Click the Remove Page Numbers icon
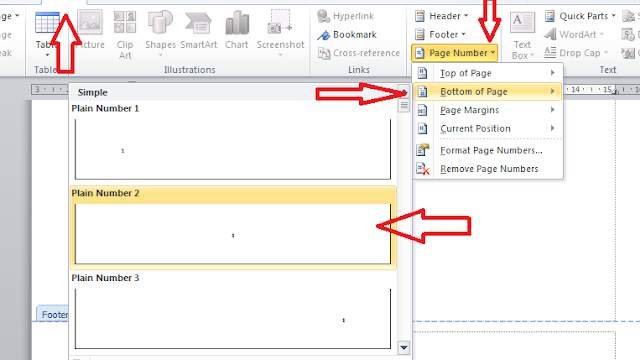 (422, 169)
